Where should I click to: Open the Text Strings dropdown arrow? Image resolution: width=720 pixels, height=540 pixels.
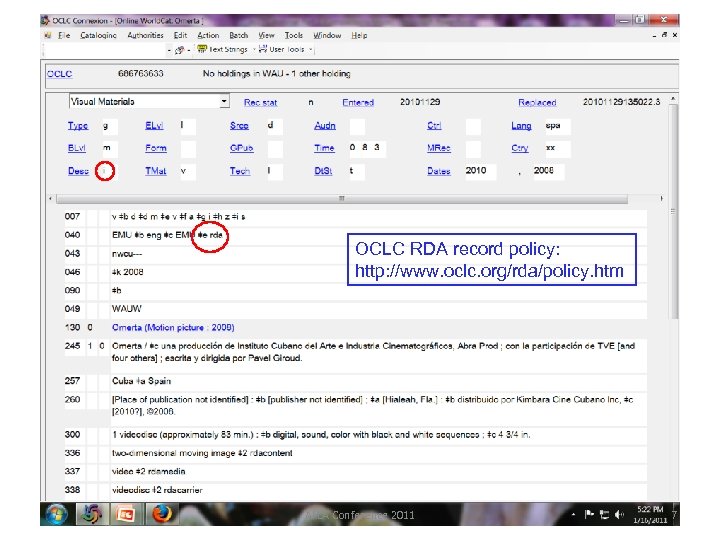254,50
